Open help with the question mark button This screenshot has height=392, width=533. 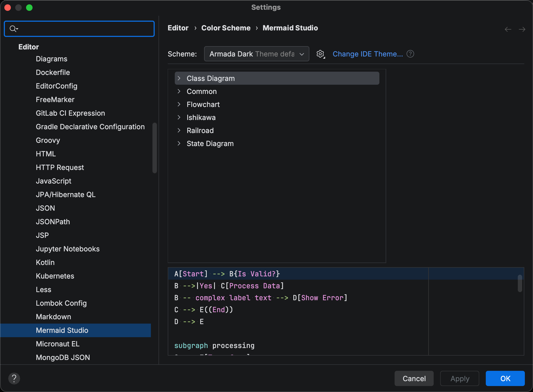click(14, 378)
